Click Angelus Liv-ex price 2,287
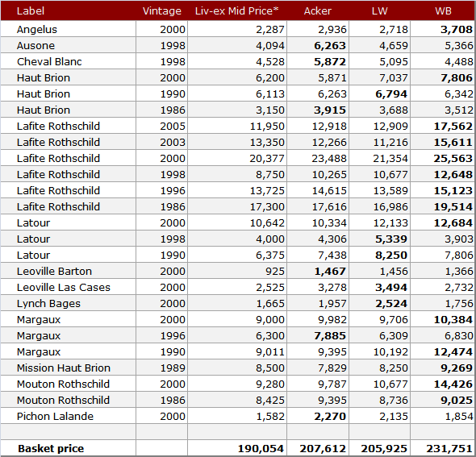The height and width of the screenshot is (457, 476). 270,29
